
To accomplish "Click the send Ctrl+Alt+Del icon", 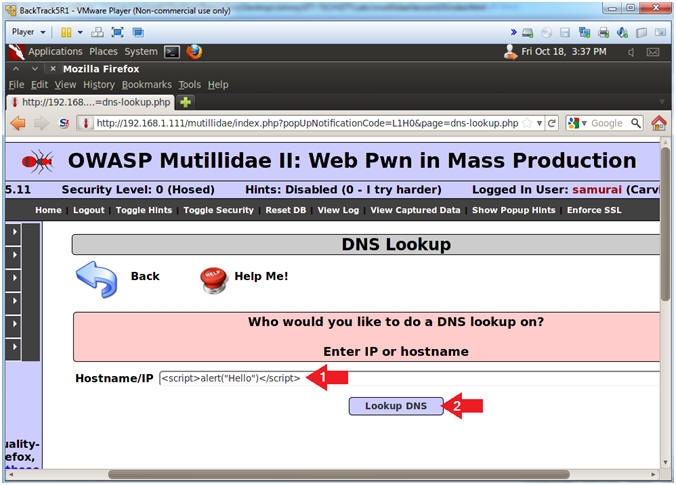I will point(97,32).
